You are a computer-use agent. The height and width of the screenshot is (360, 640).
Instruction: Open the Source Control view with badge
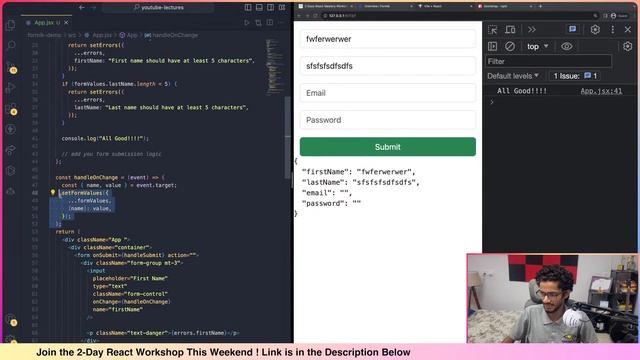[11, 67]
